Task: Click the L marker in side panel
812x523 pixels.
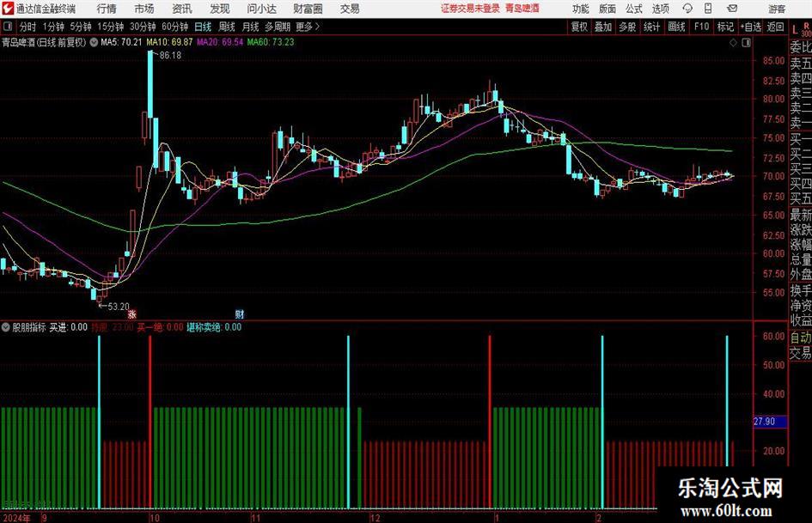Action: (x=795, y=30)
